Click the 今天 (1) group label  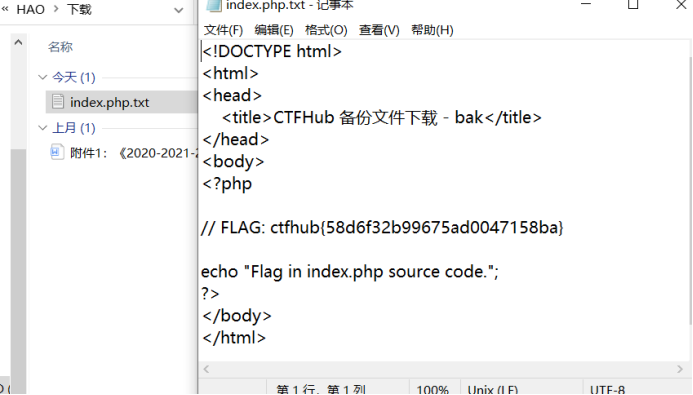(74, 77)
